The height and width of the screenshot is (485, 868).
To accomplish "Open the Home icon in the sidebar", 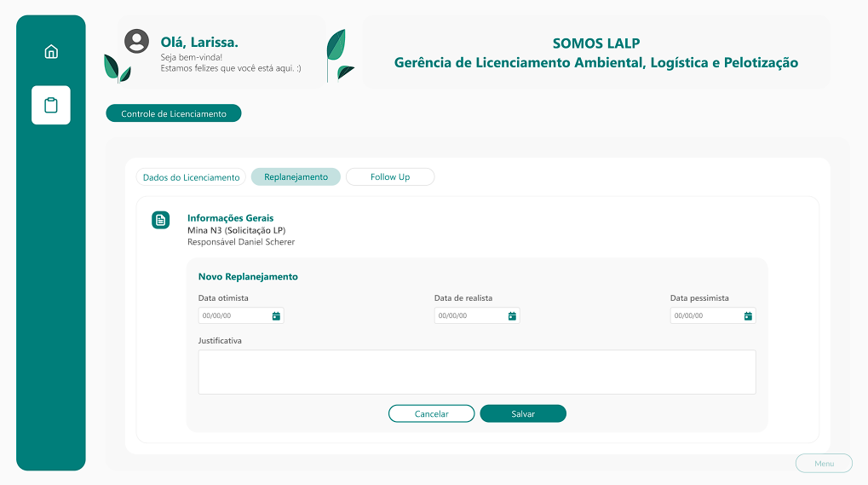I will (51, 51).
